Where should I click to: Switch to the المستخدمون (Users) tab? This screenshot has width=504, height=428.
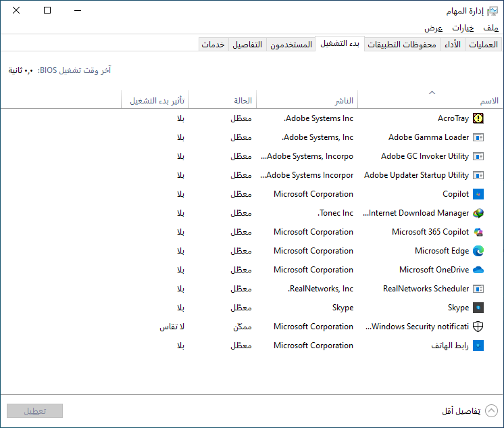(x=291, y=45)
